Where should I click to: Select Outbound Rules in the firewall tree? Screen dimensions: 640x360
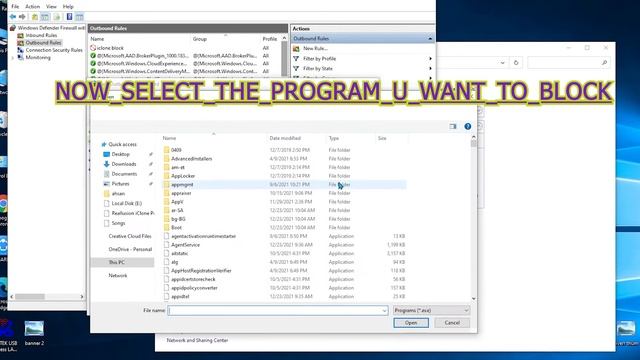pyautogui.click(x=43, y=43)
